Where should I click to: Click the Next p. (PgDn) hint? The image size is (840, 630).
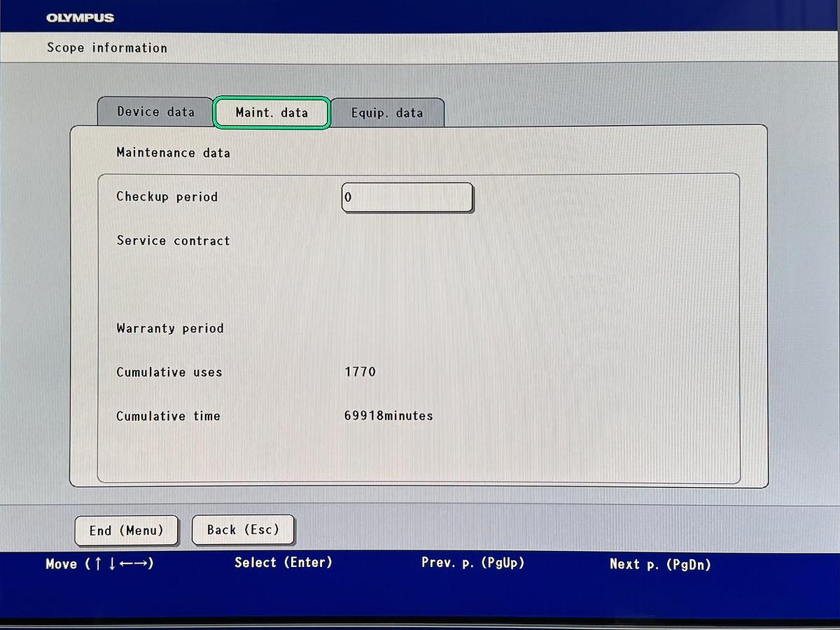pyautogui.click(x=660, y=563)
